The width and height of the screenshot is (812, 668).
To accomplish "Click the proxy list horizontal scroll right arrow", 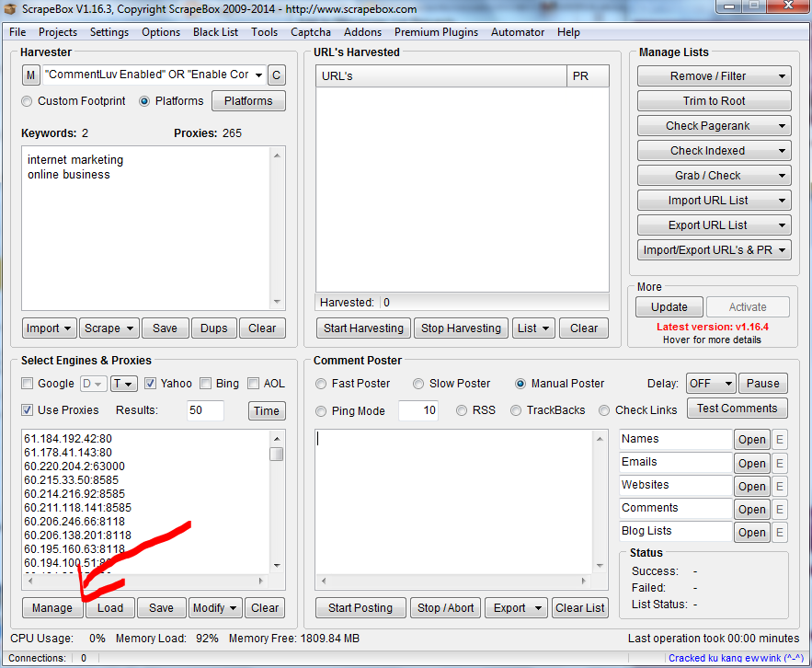I will point(261,581).
